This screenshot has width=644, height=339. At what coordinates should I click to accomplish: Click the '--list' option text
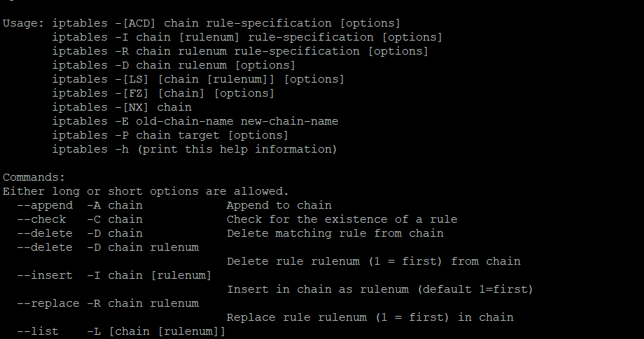pos(38,331)
